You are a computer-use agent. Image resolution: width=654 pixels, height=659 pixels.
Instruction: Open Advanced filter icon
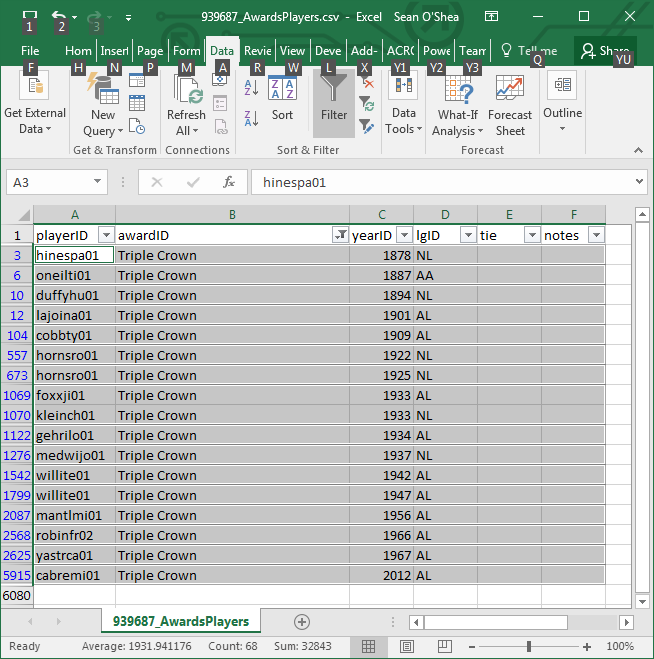[367, 126]
